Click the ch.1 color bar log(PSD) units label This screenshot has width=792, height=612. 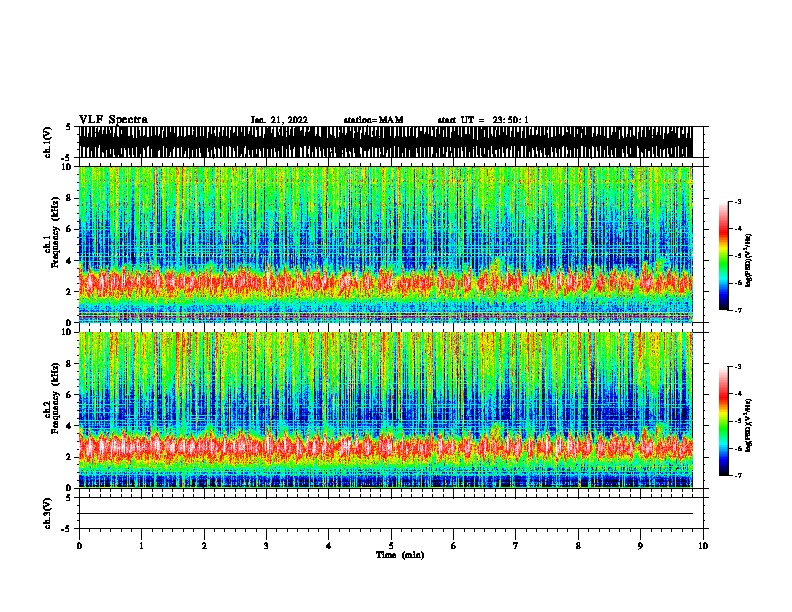749,260
